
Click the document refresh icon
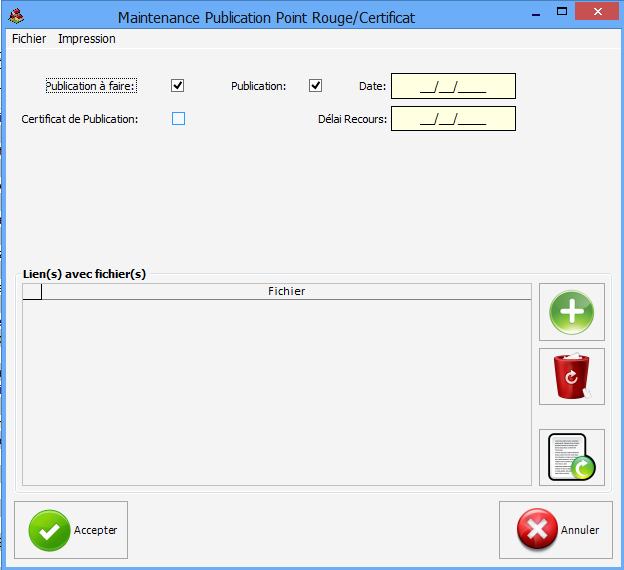(572, 457)
